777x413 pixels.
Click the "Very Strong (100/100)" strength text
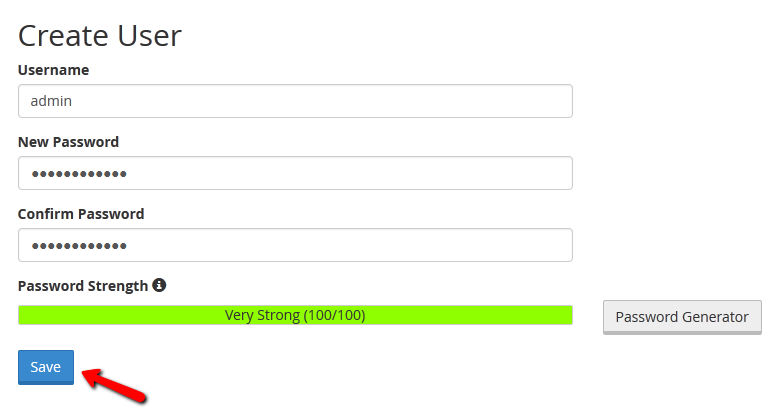tap(295, 315)
